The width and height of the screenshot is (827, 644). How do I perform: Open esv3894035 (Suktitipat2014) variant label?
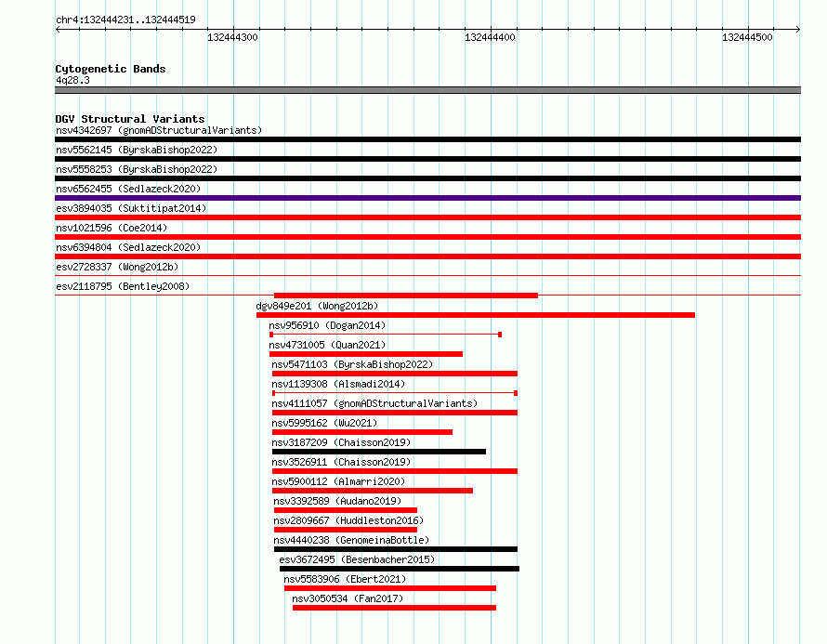131,208
